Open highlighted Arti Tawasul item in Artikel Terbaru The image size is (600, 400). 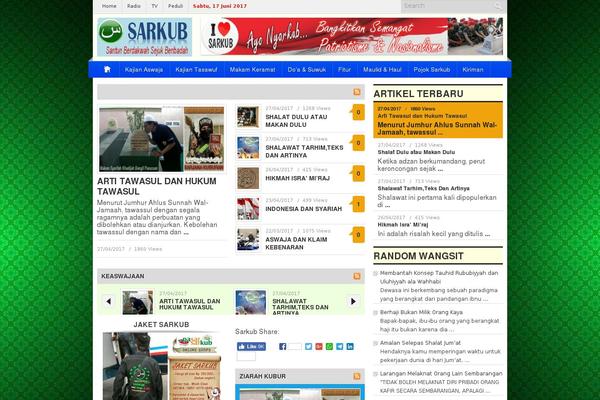(x=438, y=120)
